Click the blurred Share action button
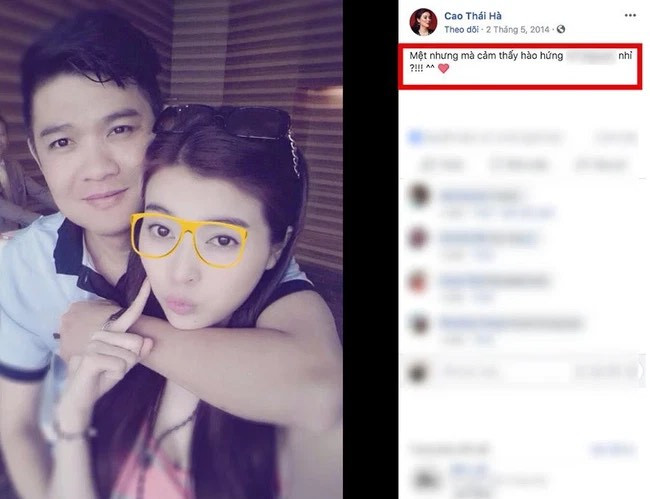Viewport: 650px width, 499px height. pos(600,165)
